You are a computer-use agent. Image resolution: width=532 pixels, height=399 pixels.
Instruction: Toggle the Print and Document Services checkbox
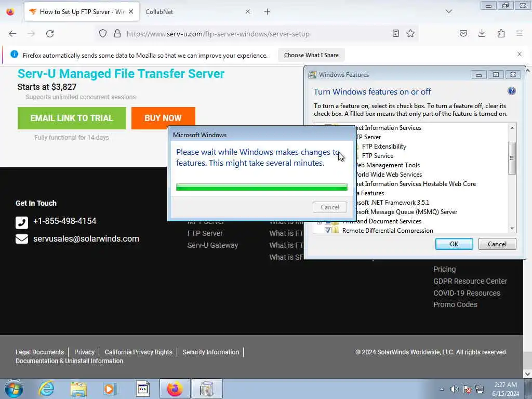click(328, 221)
